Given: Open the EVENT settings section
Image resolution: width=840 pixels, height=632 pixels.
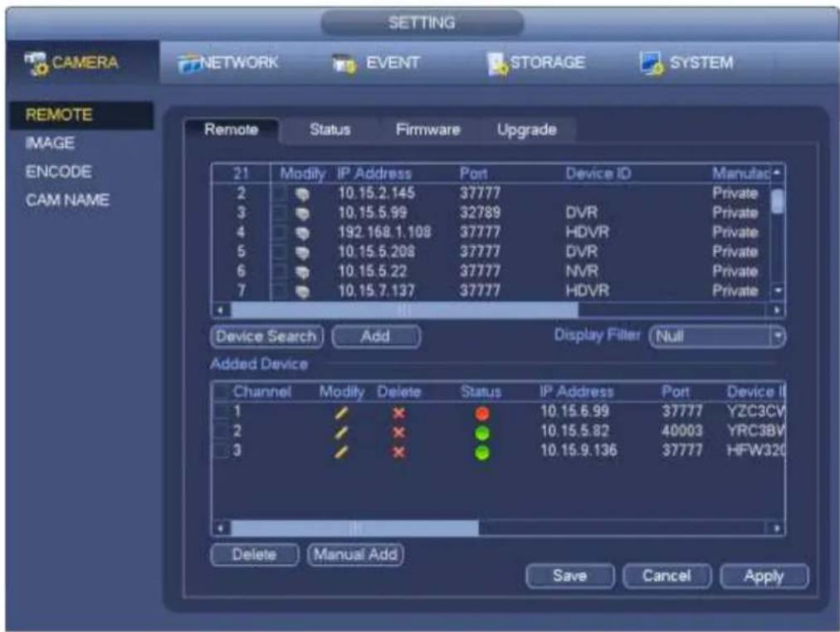Looking at the screenshot, I should pyautogui.click(x=375, y=63).
